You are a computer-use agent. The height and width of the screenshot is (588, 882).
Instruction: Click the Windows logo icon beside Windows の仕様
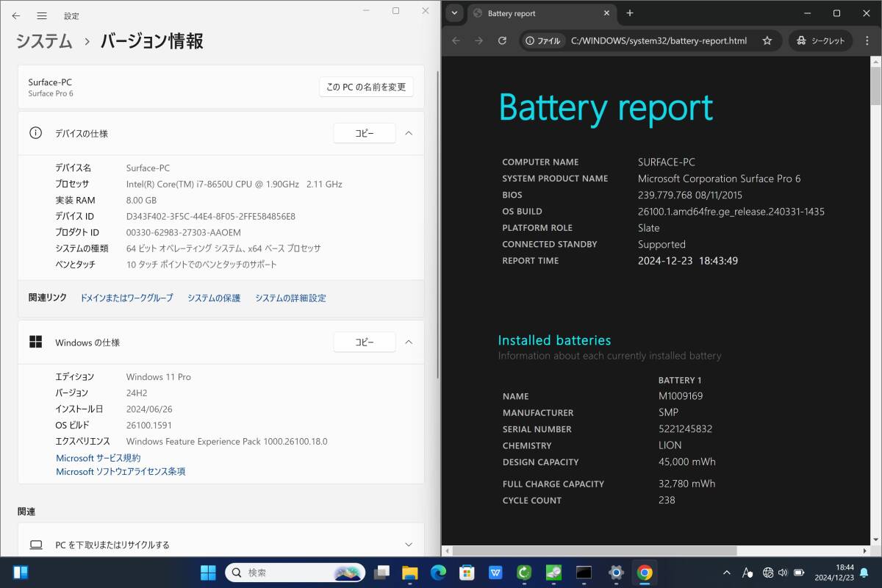click(35, 342)
